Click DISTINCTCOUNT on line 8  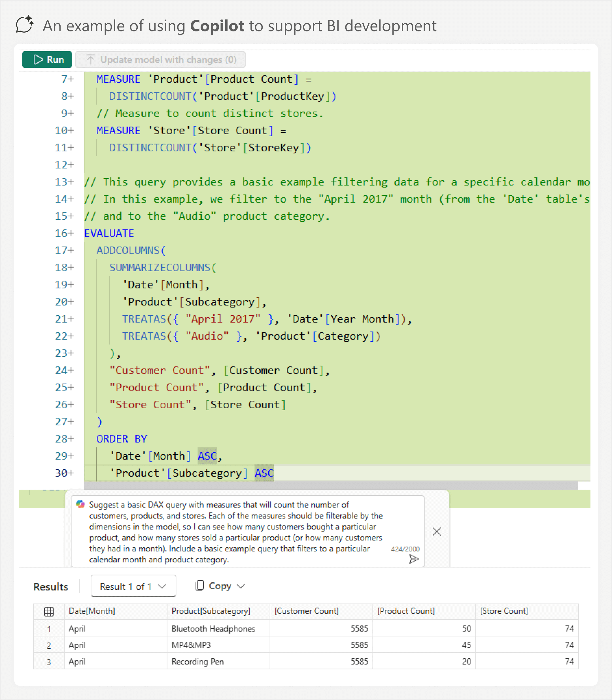tap(150, 96)
